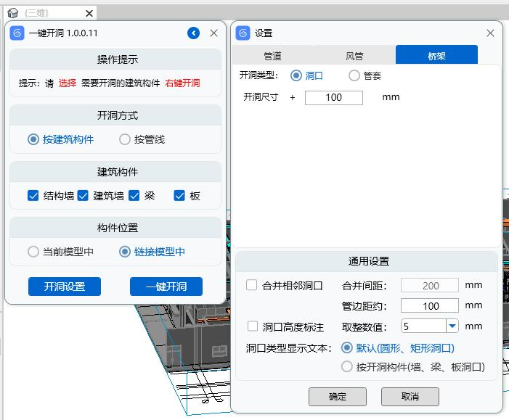This screenshot has height=420, width=509.
Task: Close the 三维 view tab
Action: click(x=89, y=13)
